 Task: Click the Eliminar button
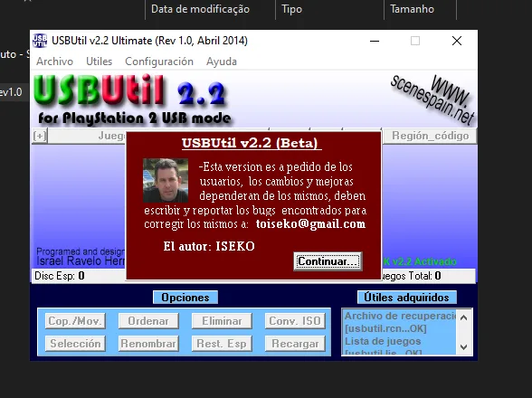222,321
